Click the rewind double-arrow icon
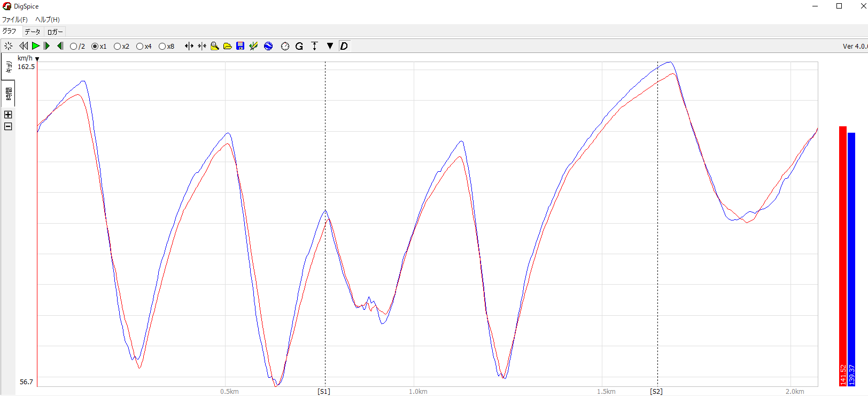Viewport: 868px width, 396px height. point(24,46)
